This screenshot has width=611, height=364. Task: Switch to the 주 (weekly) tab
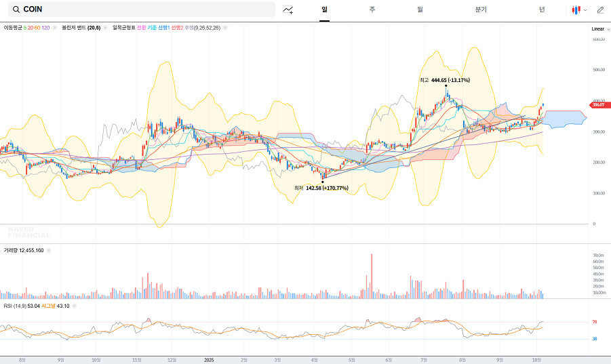[372, 9]
